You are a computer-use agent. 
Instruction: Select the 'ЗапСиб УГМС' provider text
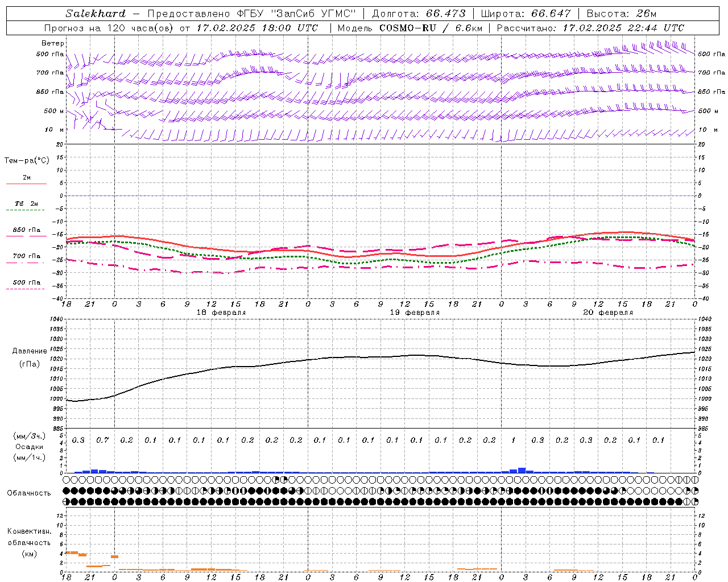pos(314,14)
